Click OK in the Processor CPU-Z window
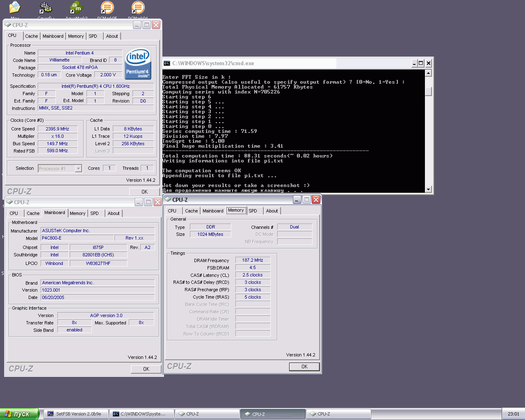 [x=145, y=192]
